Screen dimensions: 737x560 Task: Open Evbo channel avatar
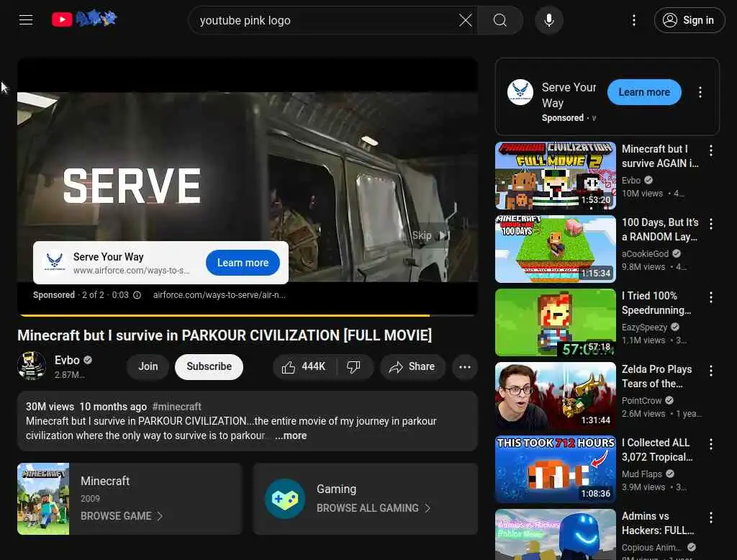point(32,366)
